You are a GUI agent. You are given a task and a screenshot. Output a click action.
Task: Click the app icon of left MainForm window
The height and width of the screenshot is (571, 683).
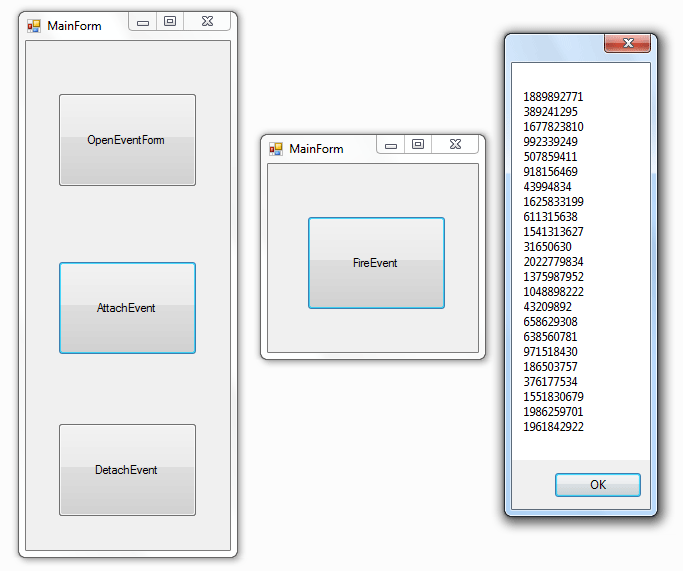34,26
